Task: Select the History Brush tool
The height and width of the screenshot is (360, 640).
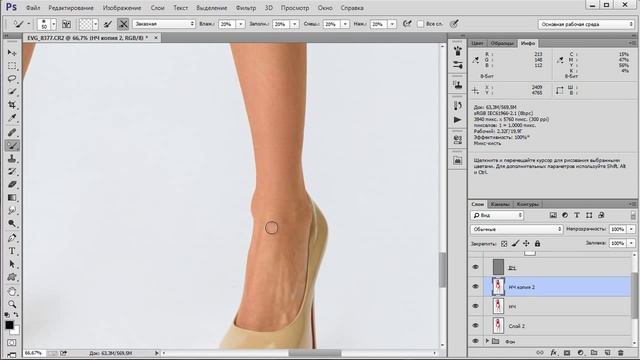Action: [x=12, y=172]
